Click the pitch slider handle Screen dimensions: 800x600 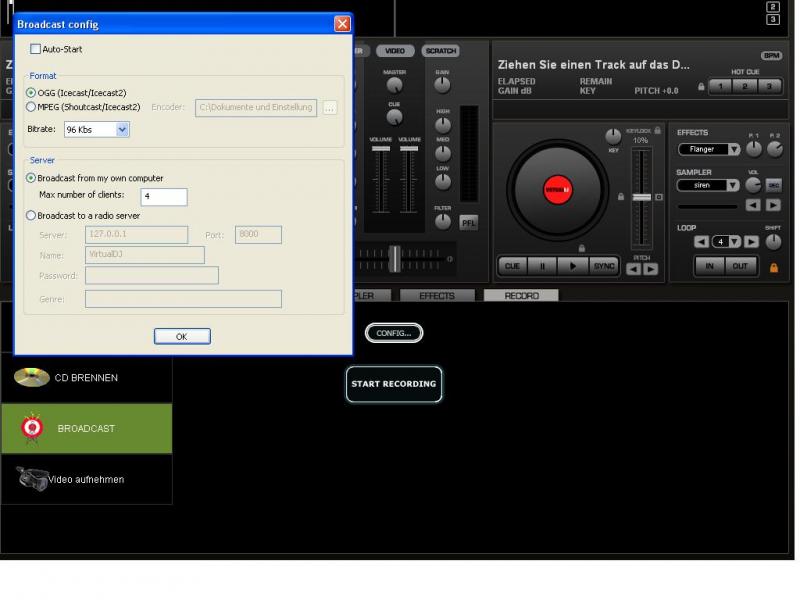(641, 197)
